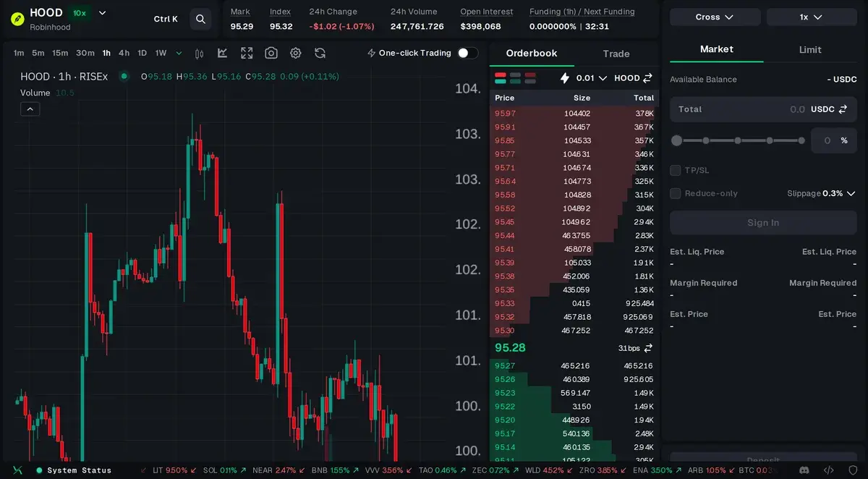Open the 0.01 price grouping dropdown
Screen dimensions: 868x479
coord(591,78)
